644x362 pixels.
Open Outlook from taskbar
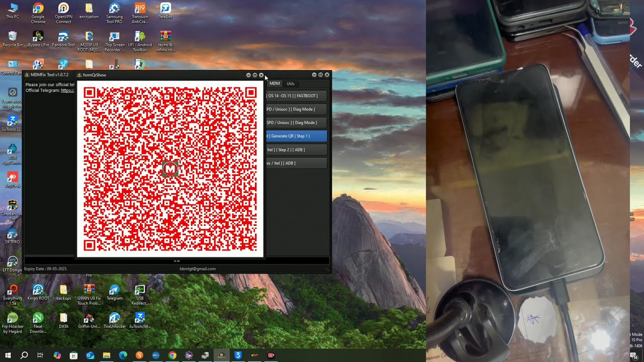tap(90, 355)
